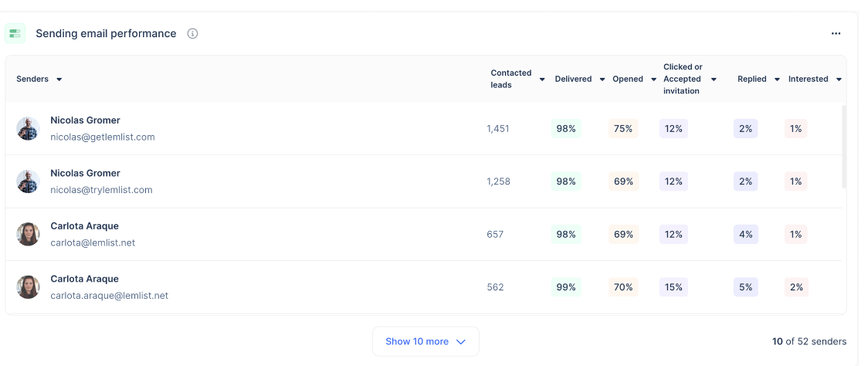Click the 75% Opened badge for Nicolas
The image size is (868, 366).
(x=623, y=129)
